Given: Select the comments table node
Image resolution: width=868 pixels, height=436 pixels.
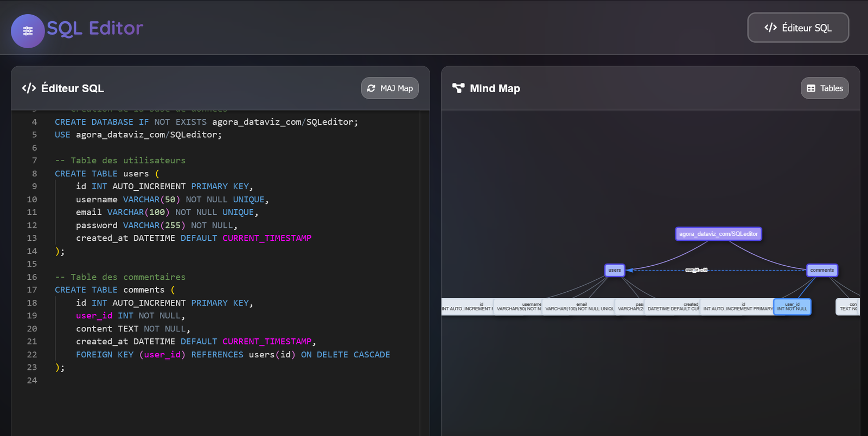Looking at the screenshot, I should (x=822, y=270).
